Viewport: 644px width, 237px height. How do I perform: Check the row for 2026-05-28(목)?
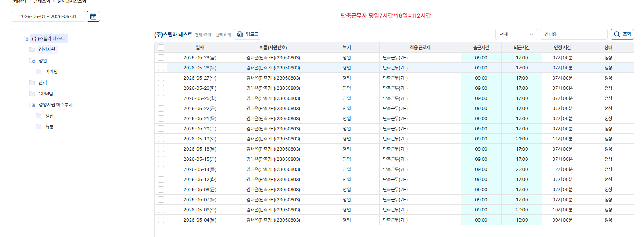coord(161,68)
